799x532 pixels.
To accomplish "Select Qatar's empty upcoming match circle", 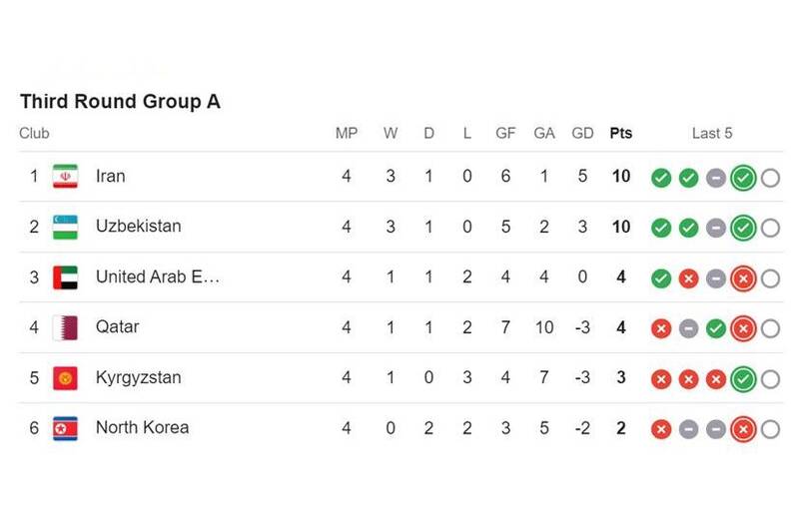I will pos(770,328).
